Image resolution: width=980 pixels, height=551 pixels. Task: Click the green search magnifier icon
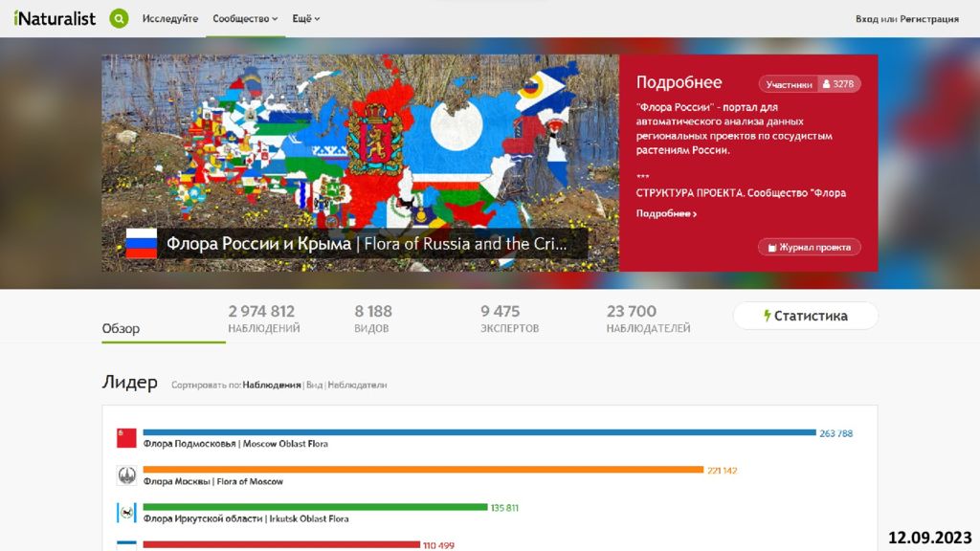(x=119, y=19)
